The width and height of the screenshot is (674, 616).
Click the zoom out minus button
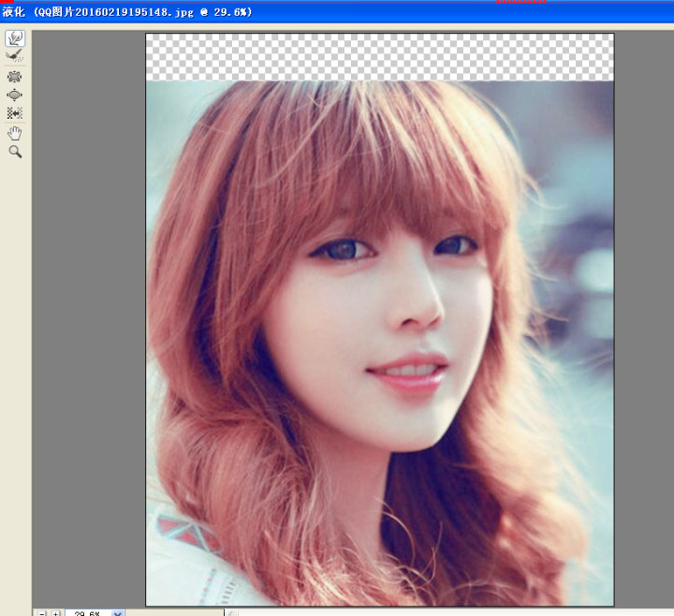tap(42, 612)
